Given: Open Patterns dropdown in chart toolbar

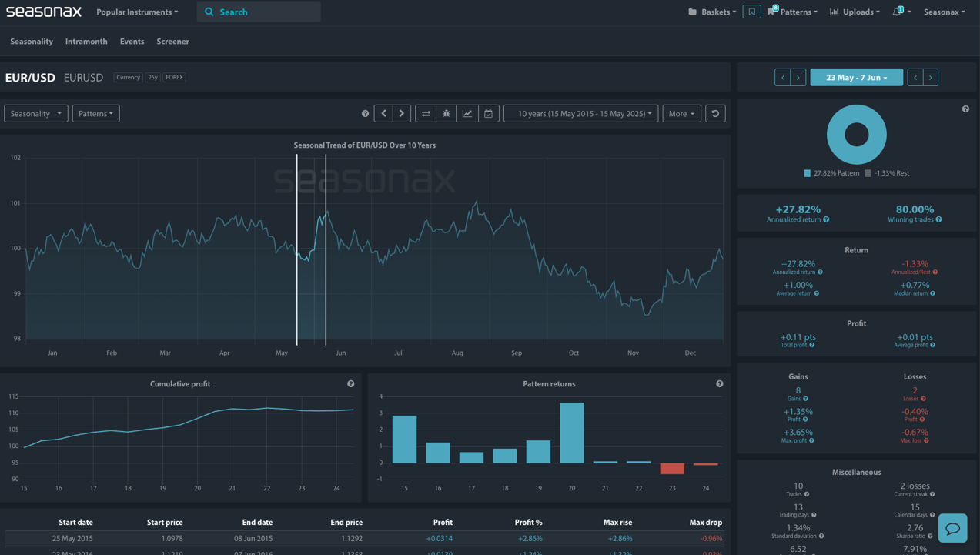Looking at the screenshot, I should pos(95,113).
